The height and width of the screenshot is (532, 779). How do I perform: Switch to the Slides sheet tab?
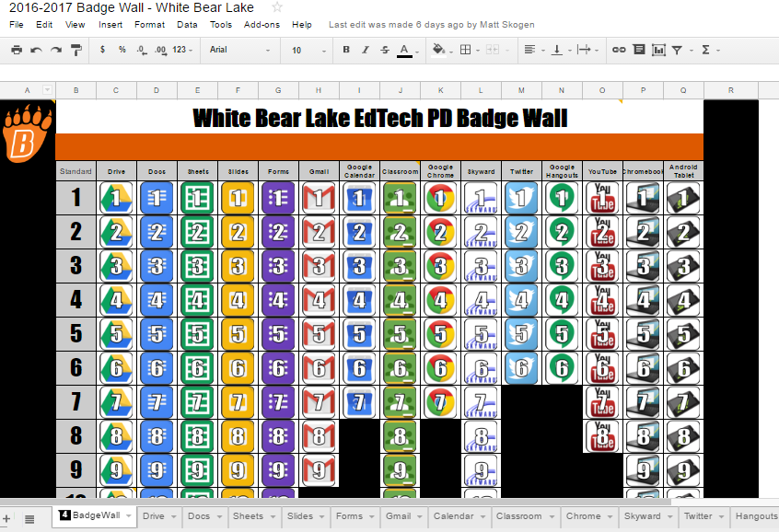[x=300, y=516]
